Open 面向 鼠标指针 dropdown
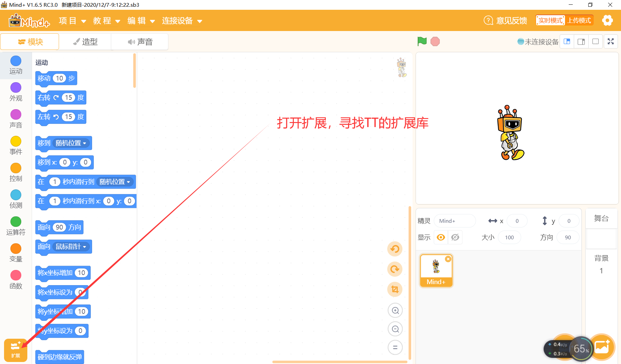The height and width of the screenshot is (364, 621). [x=71, y=247]
